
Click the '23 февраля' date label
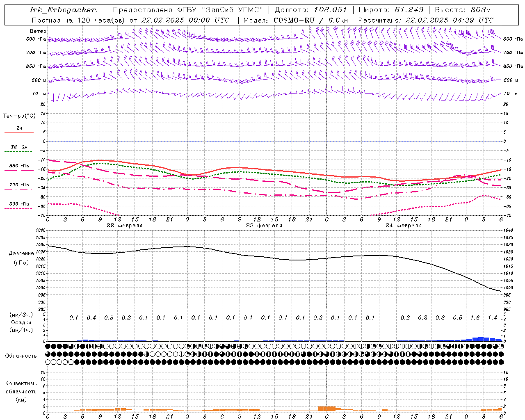[264, 226]
